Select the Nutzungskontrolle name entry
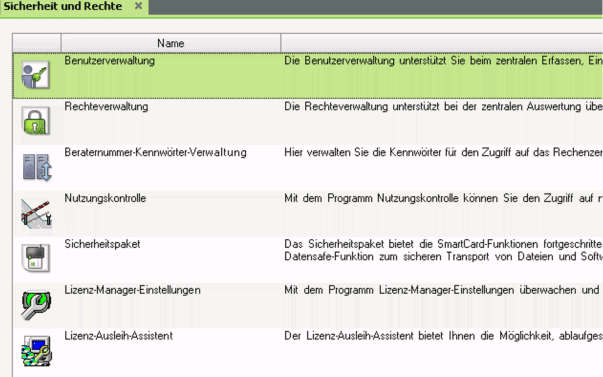Viewport: 603px width, 377px height. coord(105,198)
